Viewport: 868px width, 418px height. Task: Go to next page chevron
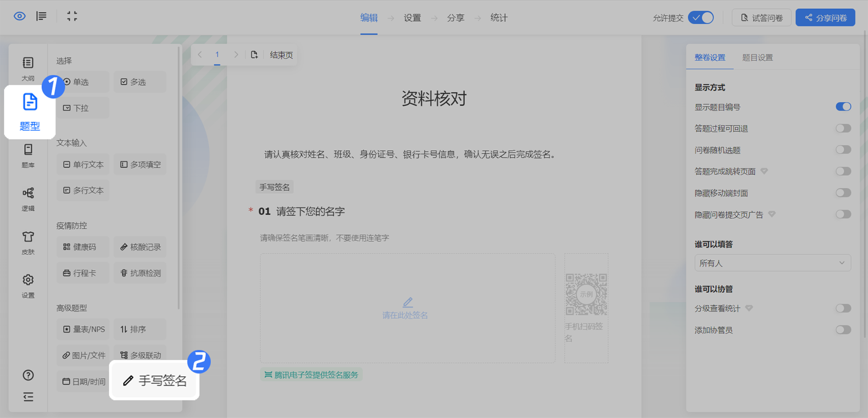coord(236,55)
